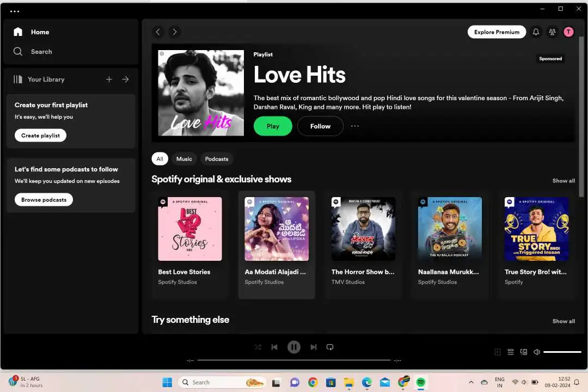Open the queue icon in the player
588x392 pixels.
point(511,352)
